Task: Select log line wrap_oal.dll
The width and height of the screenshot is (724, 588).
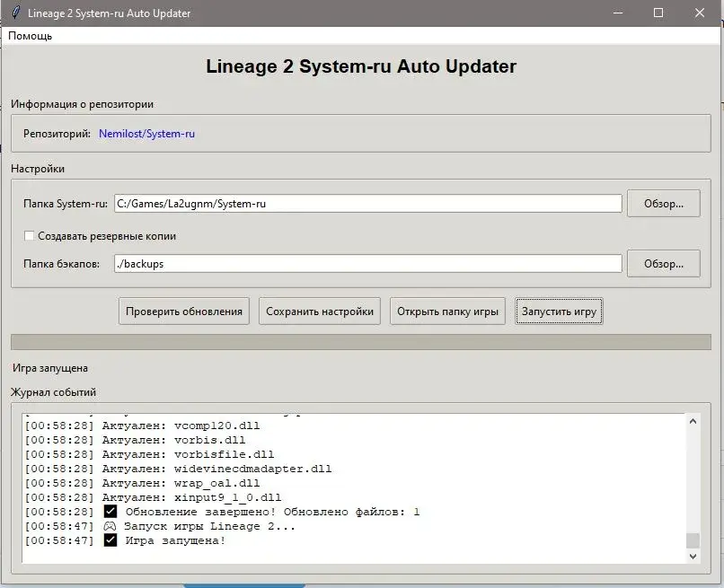Action: pos(142,483)
